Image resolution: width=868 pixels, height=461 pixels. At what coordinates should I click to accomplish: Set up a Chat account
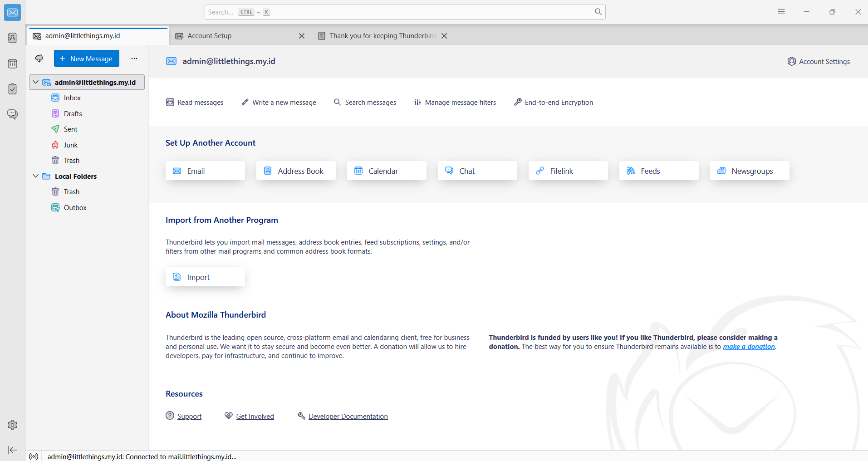tap(477, 171)
